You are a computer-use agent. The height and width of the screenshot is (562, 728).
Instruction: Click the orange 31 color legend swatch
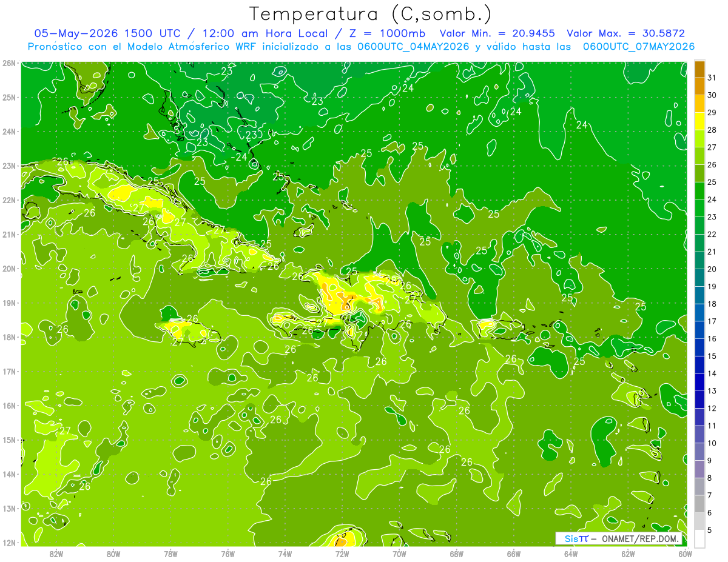coord(699,69)
